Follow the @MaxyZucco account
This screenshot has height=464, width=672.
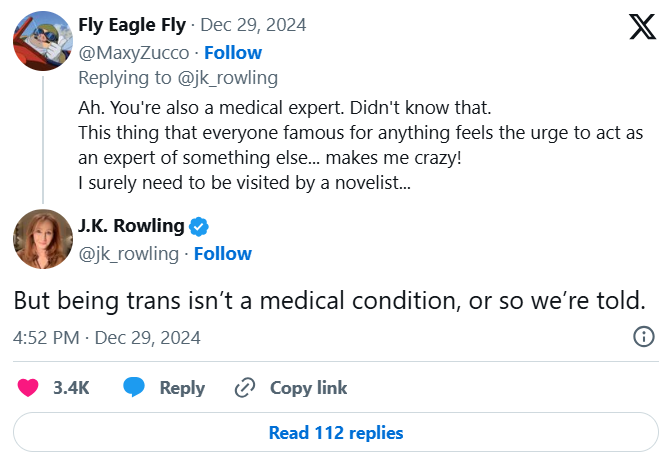233,53
